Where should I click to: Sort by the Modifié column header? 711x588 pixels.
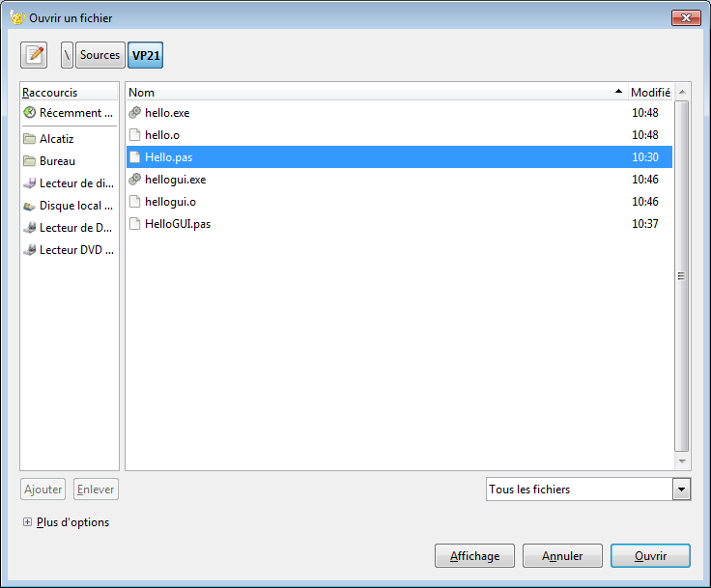click(649, 93)
